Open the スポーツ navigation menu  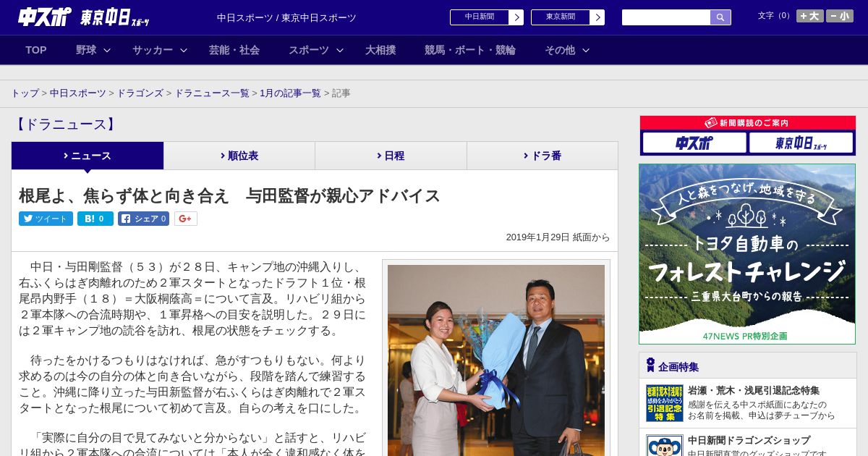(x=309, y=50)
